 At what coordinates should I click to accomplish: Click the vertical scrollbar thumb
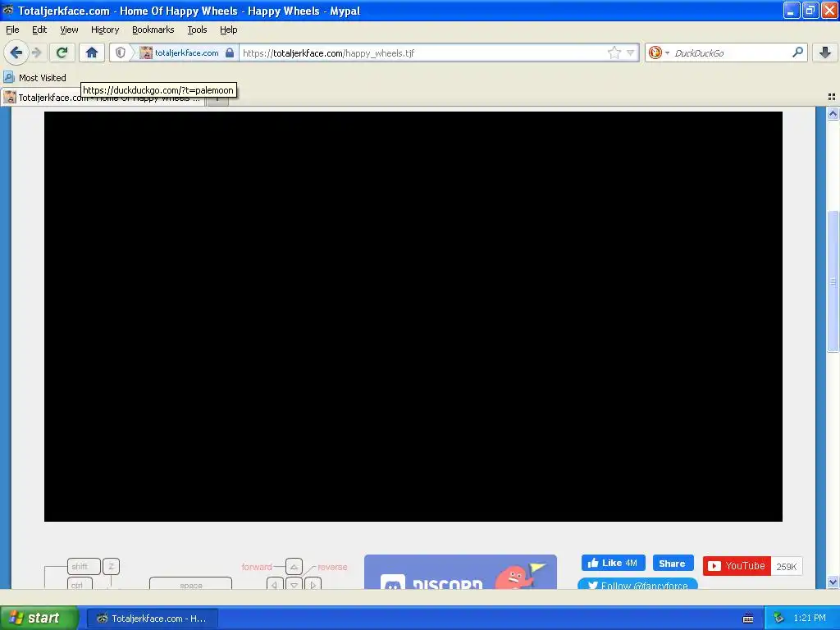tap(833, 281)
